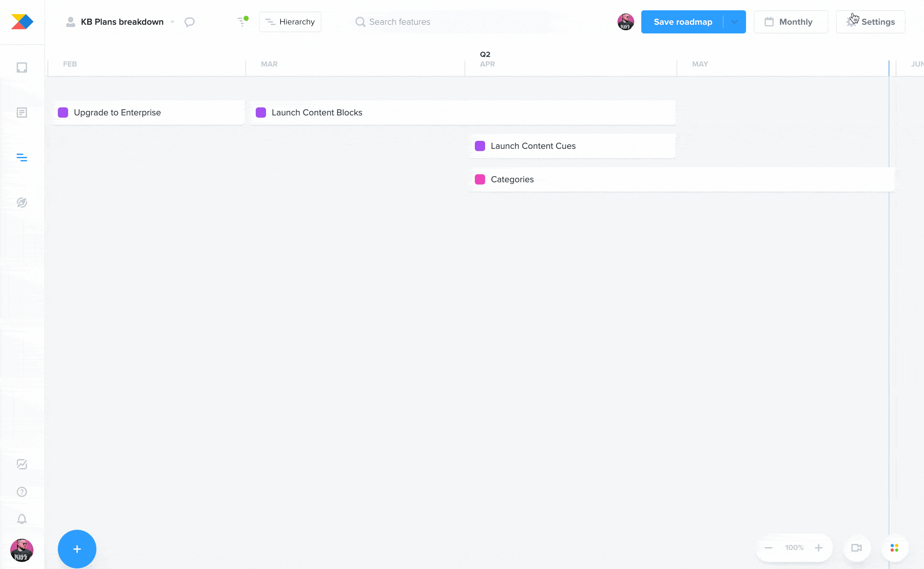This screenshot has height=569, width=924.
Task: Click the MAR month header
Action: point(269,64)
